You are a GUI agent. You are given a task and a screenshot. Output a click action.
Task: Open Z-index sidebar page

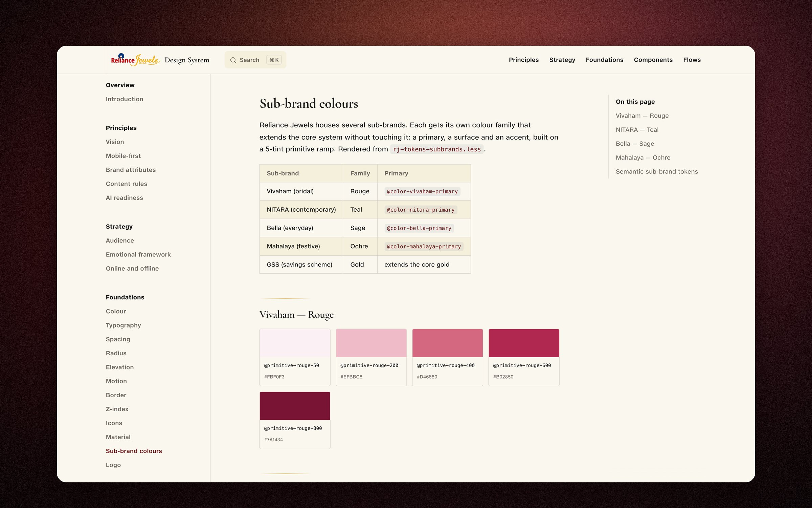point(117,409)
